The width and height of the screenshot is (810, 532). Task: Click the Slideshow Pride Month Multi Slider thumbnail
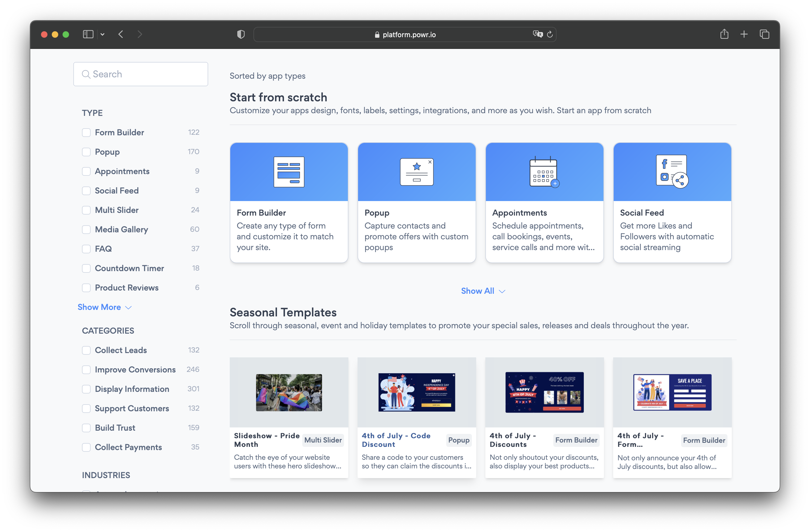click(x=289, y=392)
